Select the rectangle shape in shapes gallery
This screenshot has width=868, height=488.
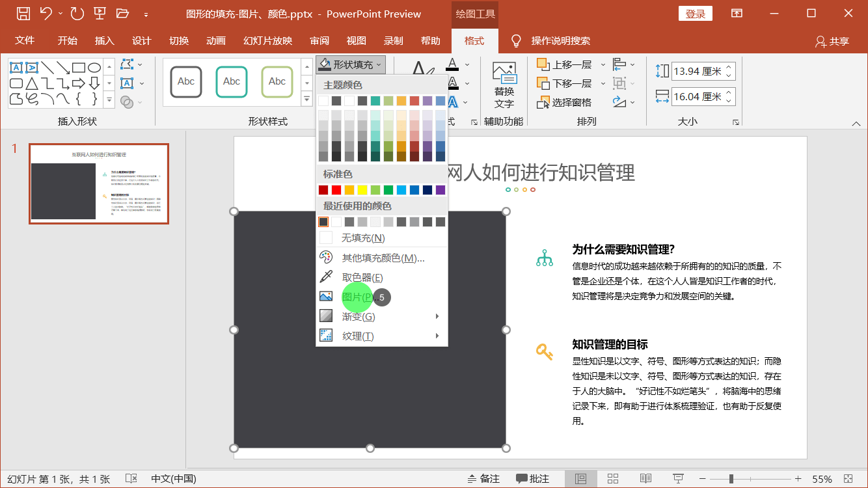[79, 68]
